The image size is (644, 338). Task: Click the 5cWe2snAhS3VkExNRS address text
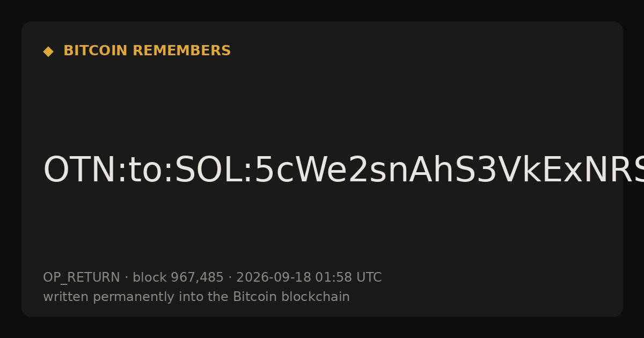[x=449, y=170]
